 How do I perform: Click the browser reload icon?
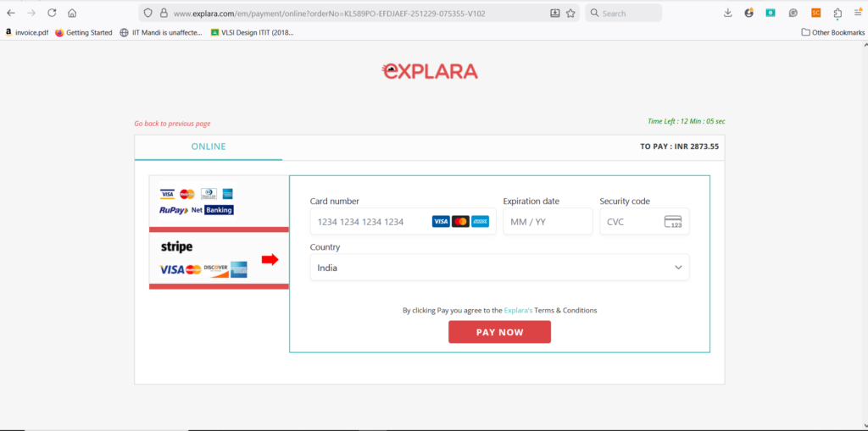(52, 13)
